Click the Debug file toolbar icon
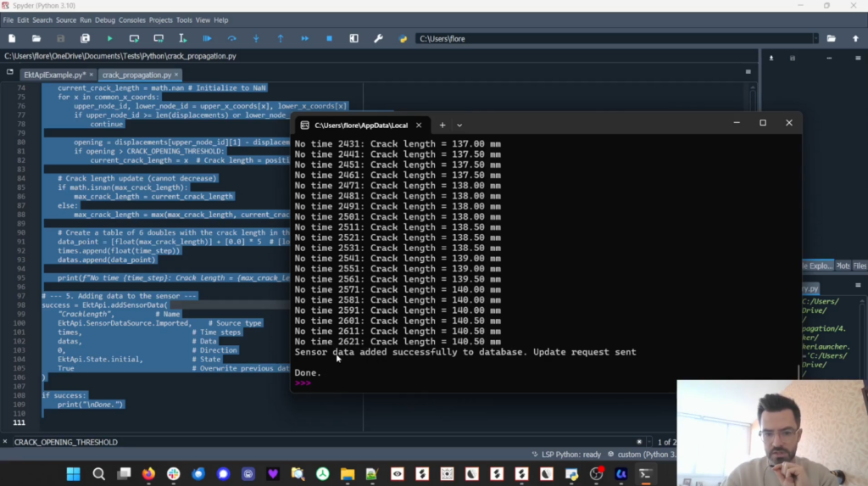Screen dimensions: 868x486 pyautogui.click(x=207, y=38)
